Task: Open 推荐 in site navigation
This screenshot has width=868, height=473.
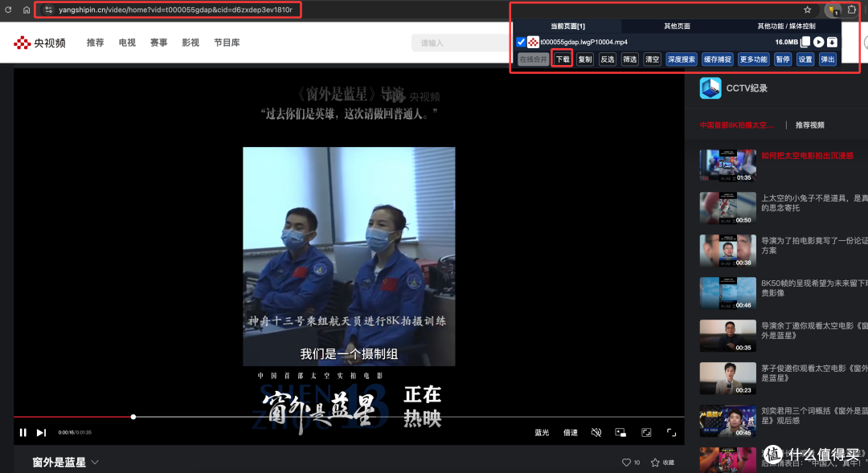Action: (x=95, y=43)
